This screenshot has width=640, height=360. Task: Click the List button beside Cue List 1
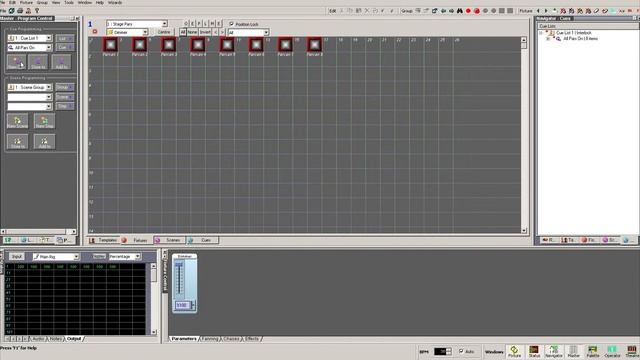pos(64,38)
